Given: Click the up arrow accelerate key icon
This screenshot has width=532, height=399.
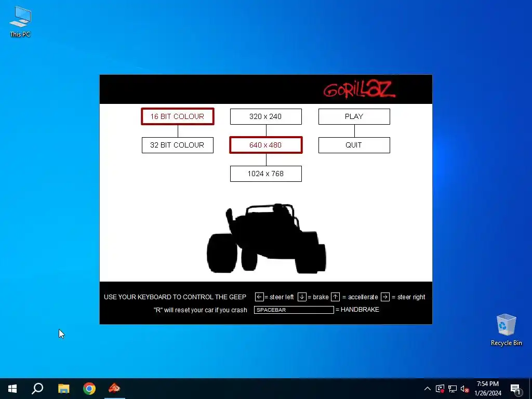Looking at the screenshot, I should (335, 297).
